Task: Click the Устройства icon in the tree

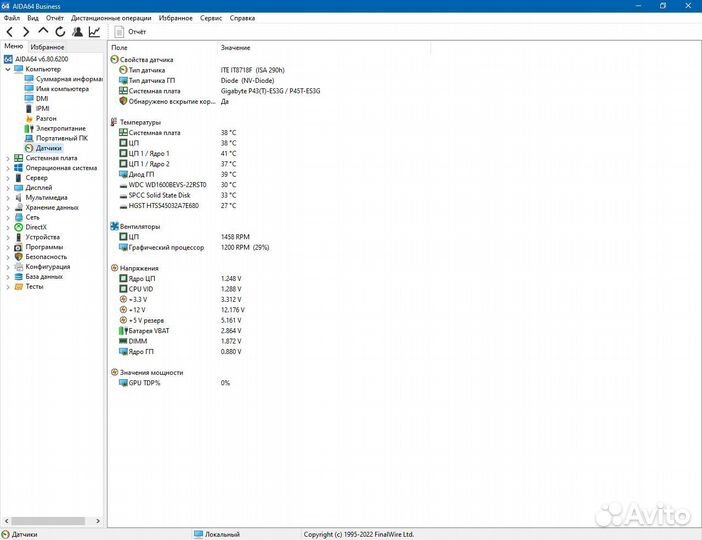Action: point(18,237)
